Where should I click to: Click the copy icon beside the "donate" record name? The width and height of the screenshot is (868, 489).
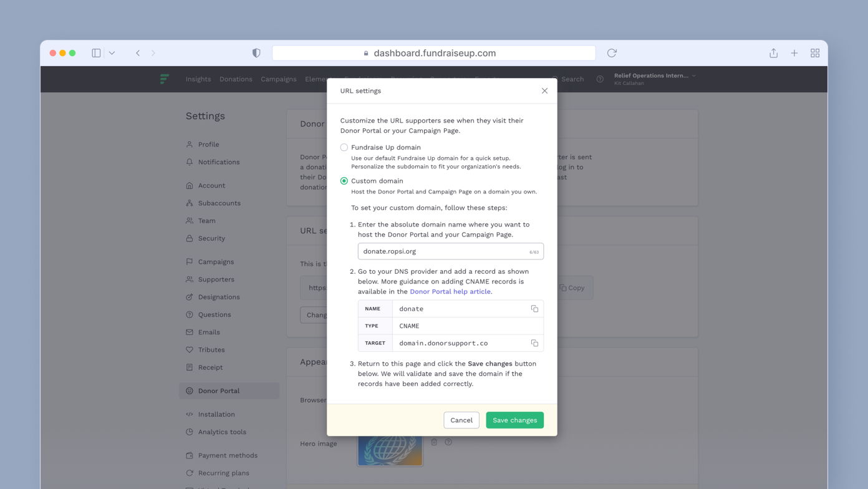pyautogui.click(x=534, y=308)
